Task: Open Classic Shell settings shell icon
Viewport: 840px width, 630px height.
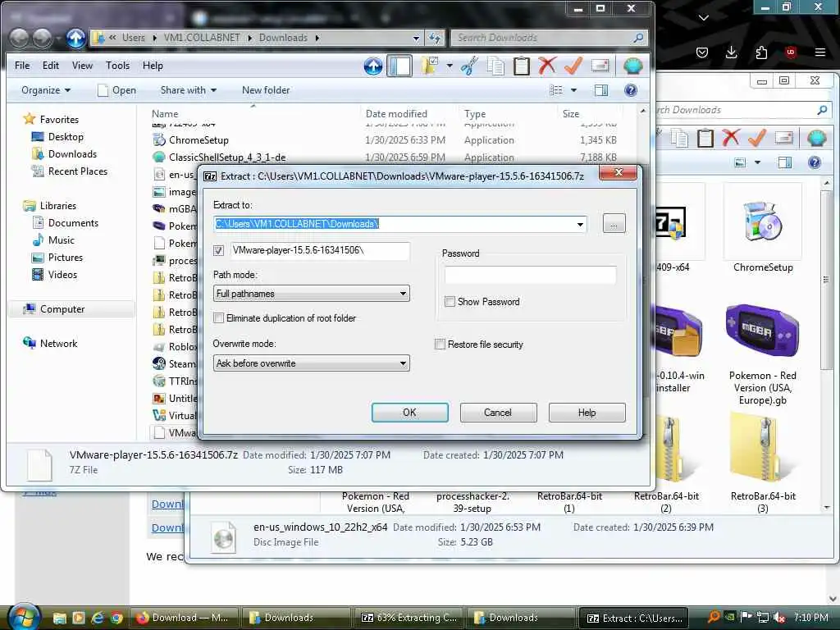Action: 633,66
